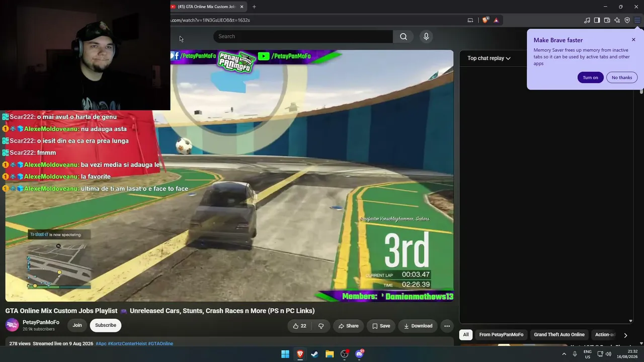Switch the ENG US input language
The height and width of the screenshot is (362, 644).
[x=588, y=354]
